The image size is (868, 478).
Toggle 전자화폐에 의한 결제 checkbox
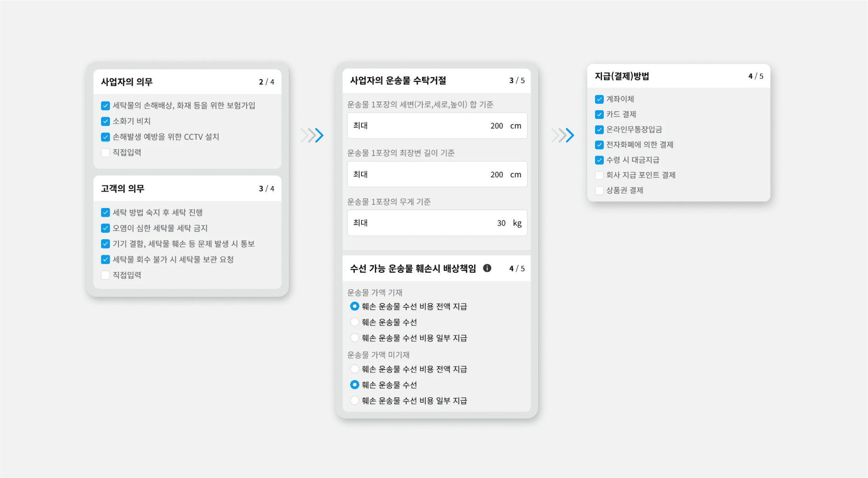pyautogui.click(x=599, y=145)
